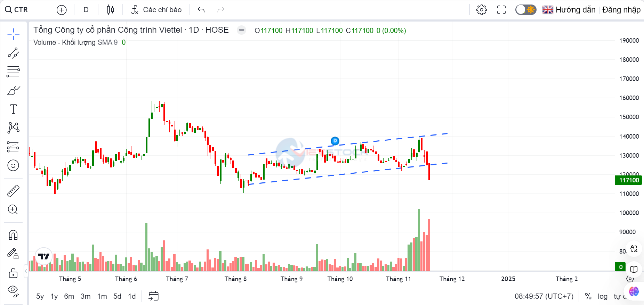
Task: Set range to 5d
Action: (x=117, y=296)
